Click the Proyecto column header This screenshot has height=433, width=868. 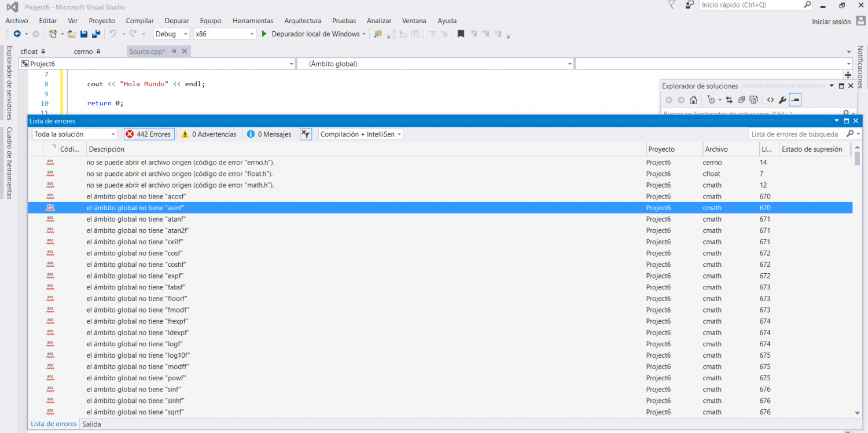click(x=674, y=149)
